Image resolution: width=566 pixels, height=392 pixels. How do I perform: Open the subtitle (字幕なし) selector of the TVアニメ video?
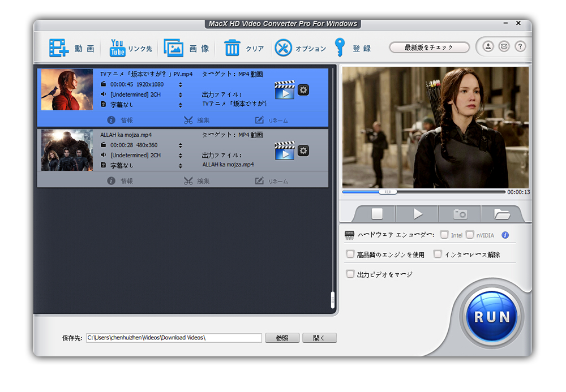coord(180,105)
